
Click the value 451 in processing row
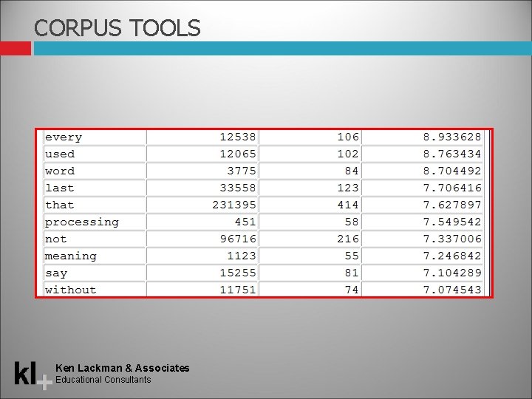tap(245, 222)
